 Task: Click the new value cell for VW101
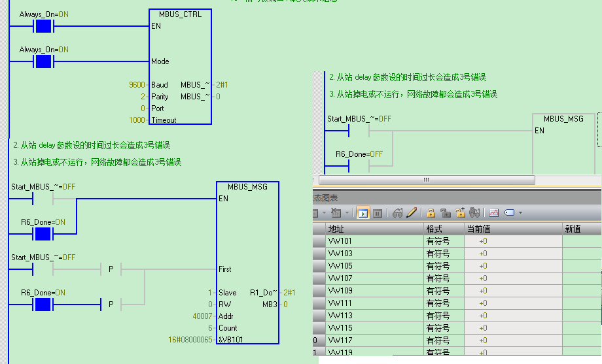tap(582, 241)
